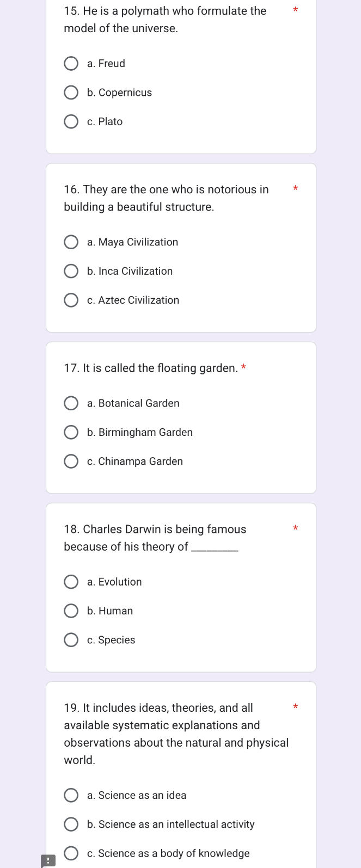Pick Chinampa Garden as the answer
This screenshot has height=868, width=361.
click(71, 461)
